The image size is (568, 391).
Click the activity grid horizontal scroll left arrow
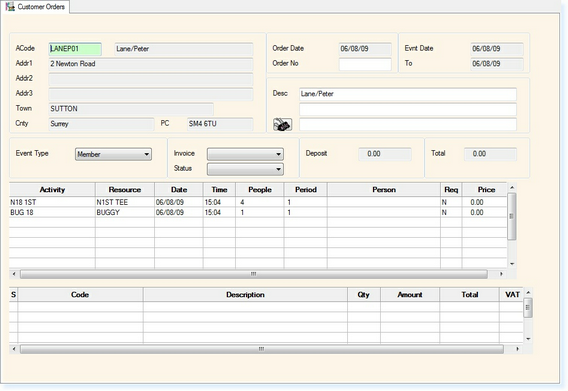14,274
